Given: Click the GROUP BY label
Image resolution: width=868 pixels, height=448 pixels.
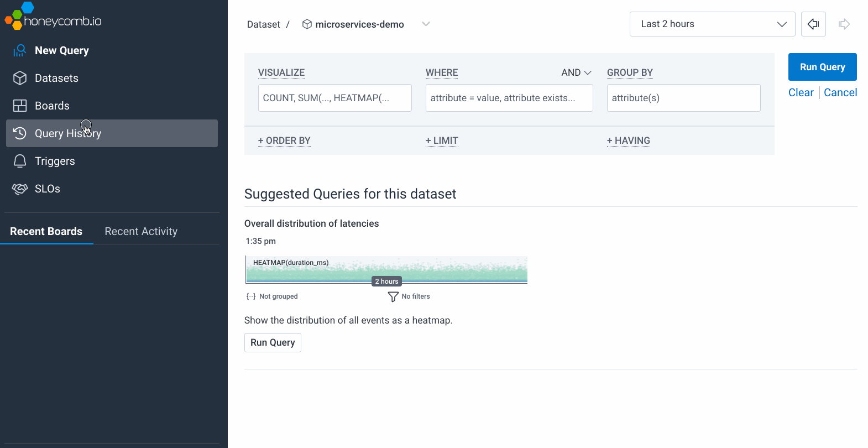Looking at the screenshot, I should (630, 72).
